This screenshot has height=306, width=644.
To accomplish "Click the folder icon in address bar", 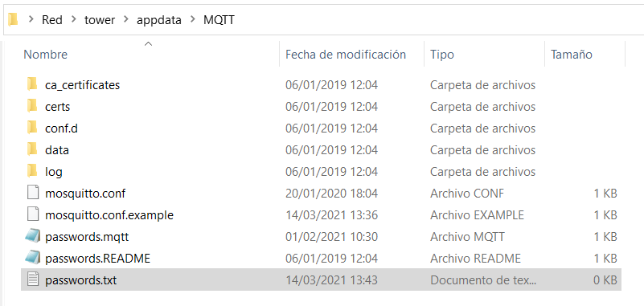I will [x=13, y=19].
